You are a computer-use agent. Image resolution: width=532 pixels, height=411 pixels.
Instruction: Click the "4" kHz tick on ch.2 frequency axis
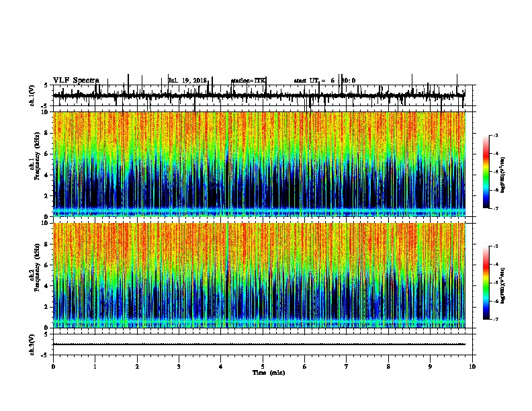coord(46,286)
